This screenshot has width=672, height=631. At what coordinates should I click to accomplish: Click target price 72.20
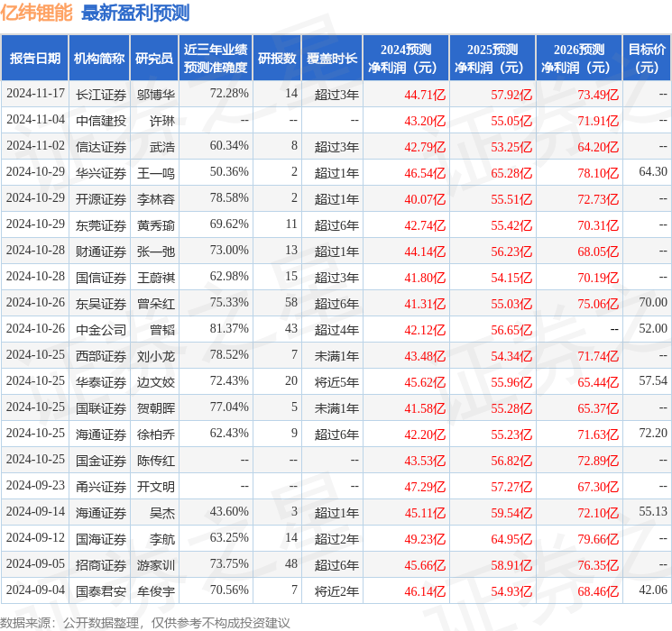[653, 433]
